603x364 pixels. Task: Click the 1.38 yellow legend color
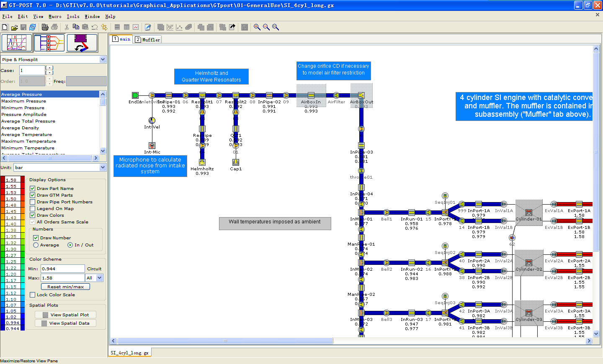tap(13, 230)
